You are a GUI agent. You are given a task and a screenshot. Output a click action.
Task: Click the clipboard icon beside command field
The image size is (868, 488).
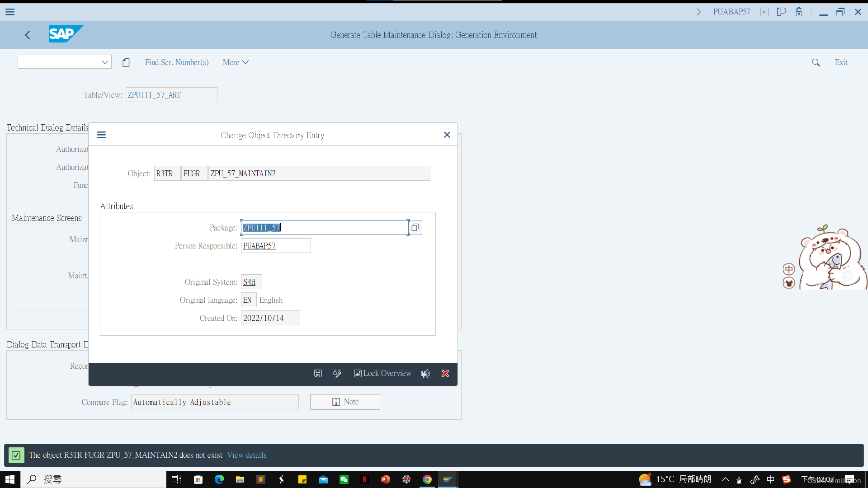pos(126,62)
